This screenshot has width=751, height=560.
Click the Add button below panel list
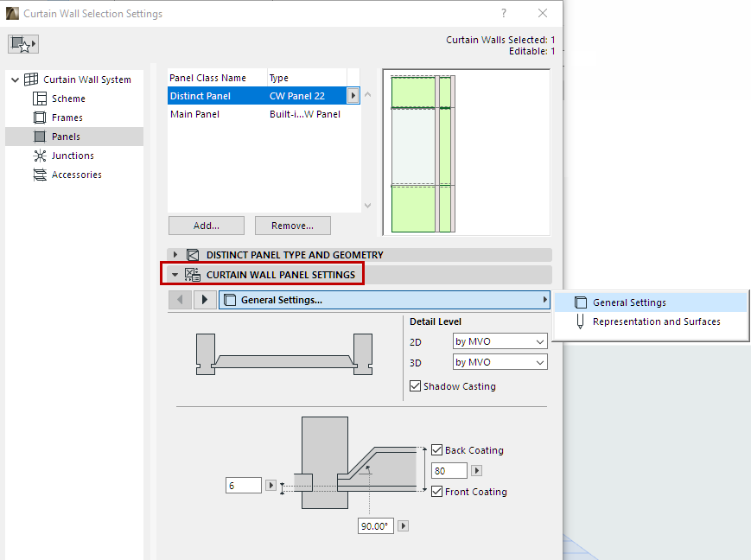pos(206,225)
